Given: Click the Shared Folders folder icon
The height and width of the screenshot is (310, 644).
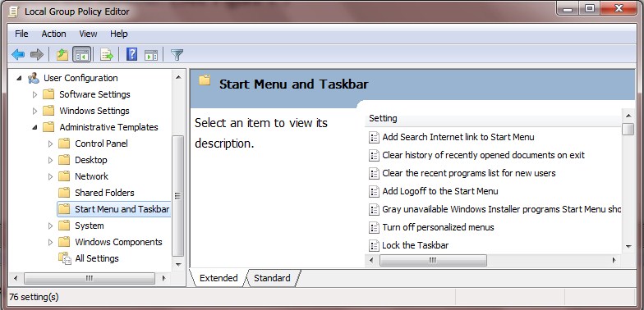Looking at the screenshot, I should (x=64, y=193).
